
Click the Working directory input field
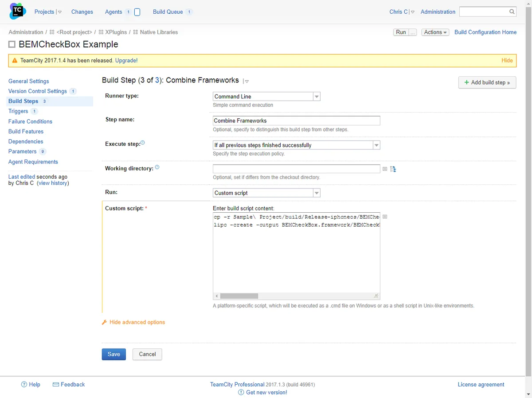[x=297, y=169]
